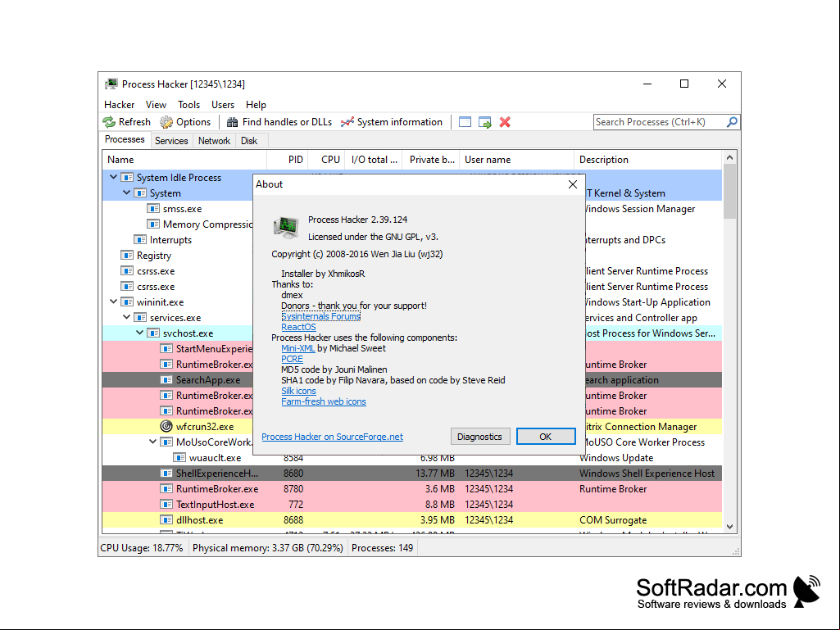Click the search magnifier icon
The image size is (840, 630).
point(732,122)
